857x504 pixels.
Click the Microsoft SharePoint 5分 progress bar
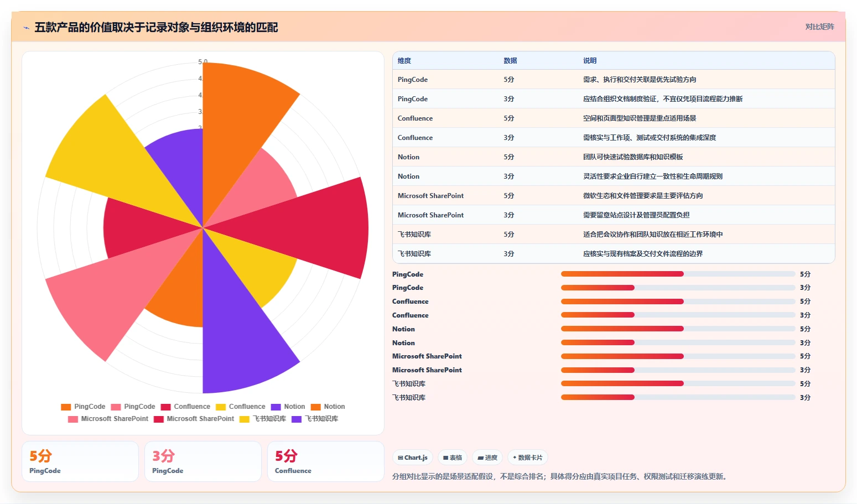[678, 356]
